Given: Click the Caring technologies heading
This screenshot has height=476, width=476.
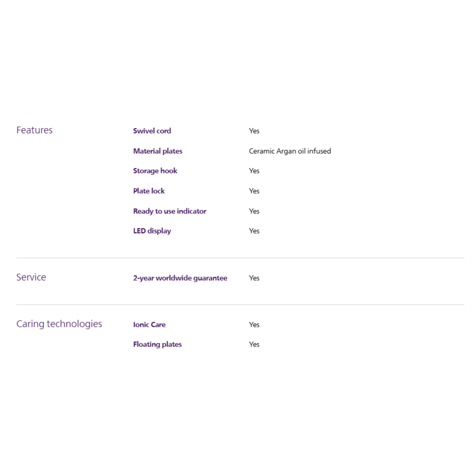Looking at the screenshot, I should point(59,324).
